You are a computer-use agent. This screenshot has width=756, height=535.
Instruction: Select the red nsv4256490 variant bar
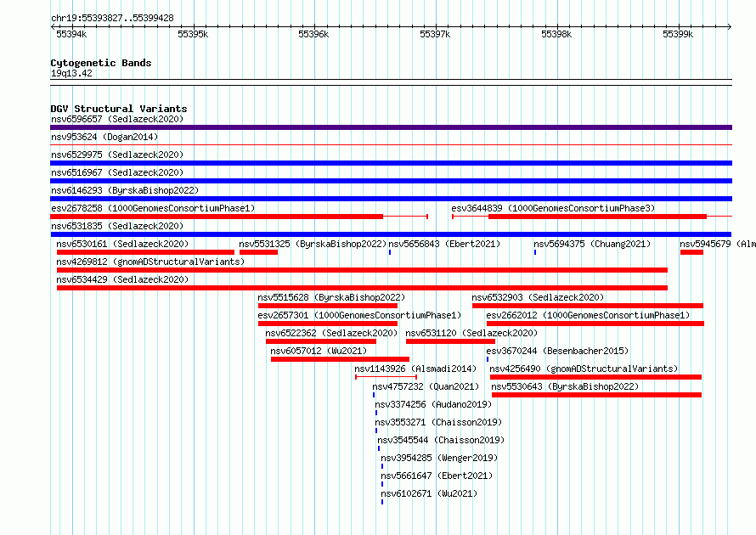point(596,377)
